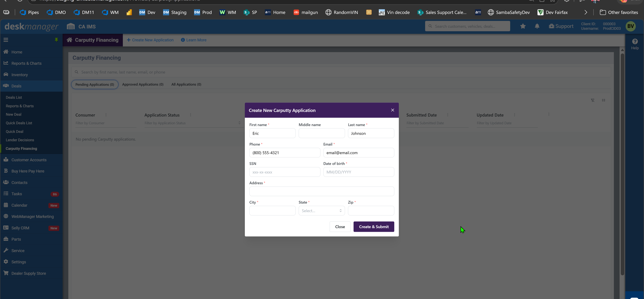Close the Create New Carputty Application dialog

click(392, 110)
